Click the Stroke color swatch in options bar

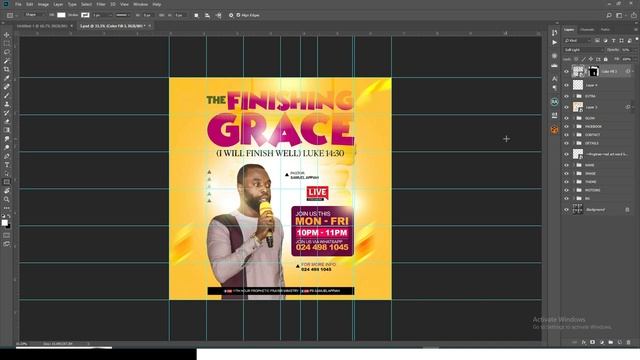pos(85,15)
